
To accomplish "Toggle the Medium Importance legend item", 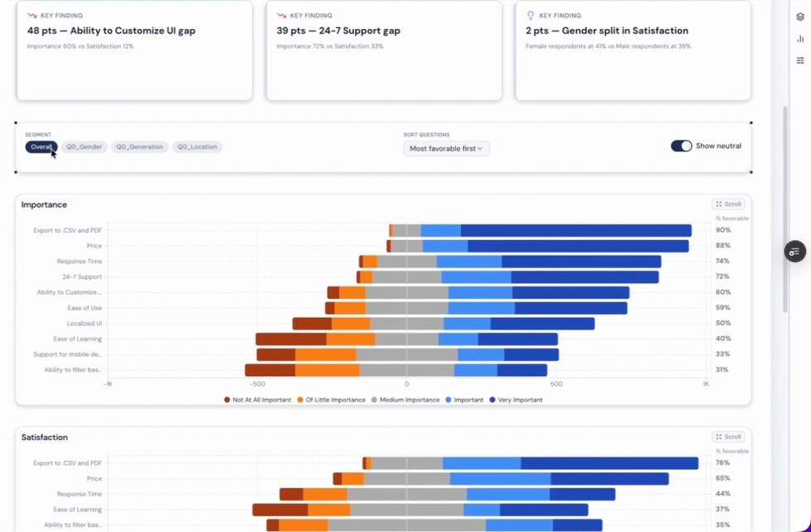I will tap(405, 400).
